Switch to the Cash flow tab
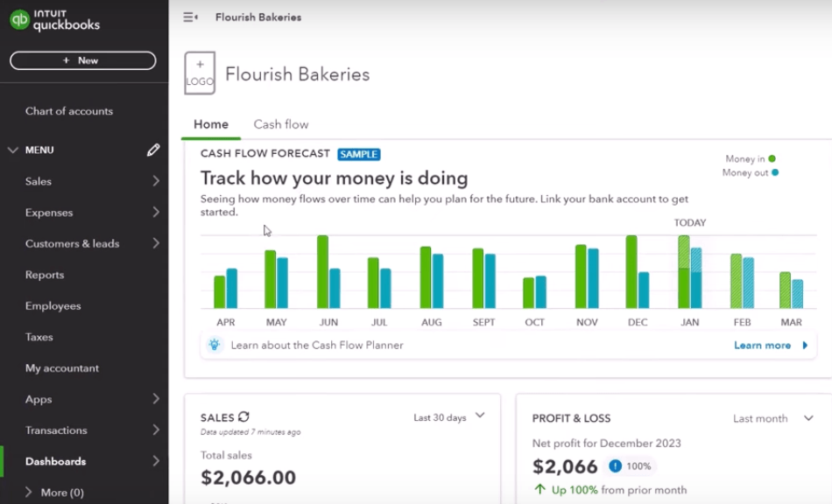This screenshot has width=832, height=504. coord(280,124)
